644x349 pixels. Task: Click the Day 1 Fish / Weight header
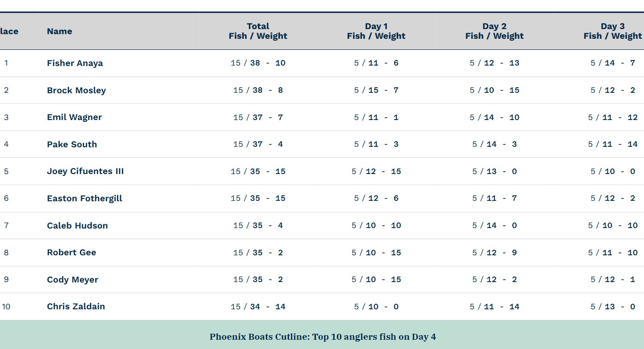point(376,31)
